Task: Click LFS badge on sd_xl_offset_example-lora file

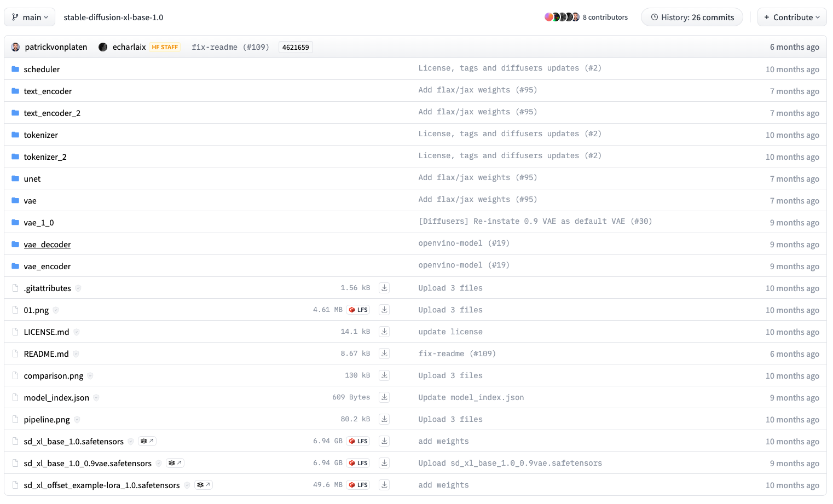Action: pos(358,485)
